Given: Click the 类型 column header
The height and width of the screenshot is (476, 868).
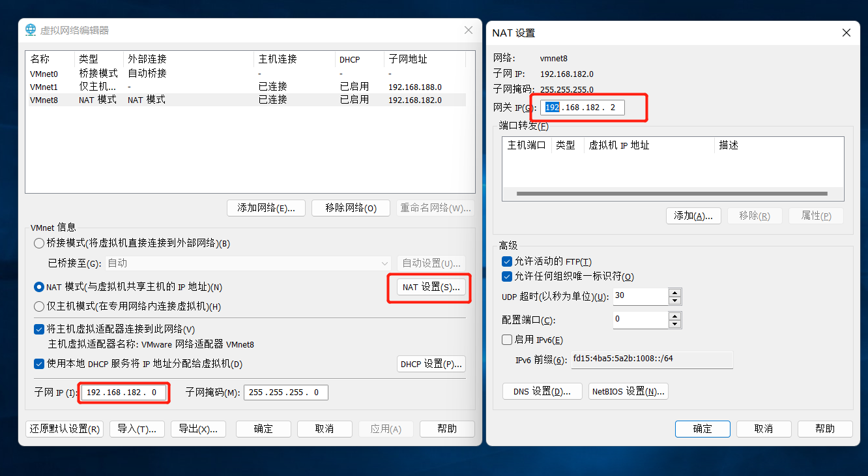Looking at the screenshot, I should (99, 59).
